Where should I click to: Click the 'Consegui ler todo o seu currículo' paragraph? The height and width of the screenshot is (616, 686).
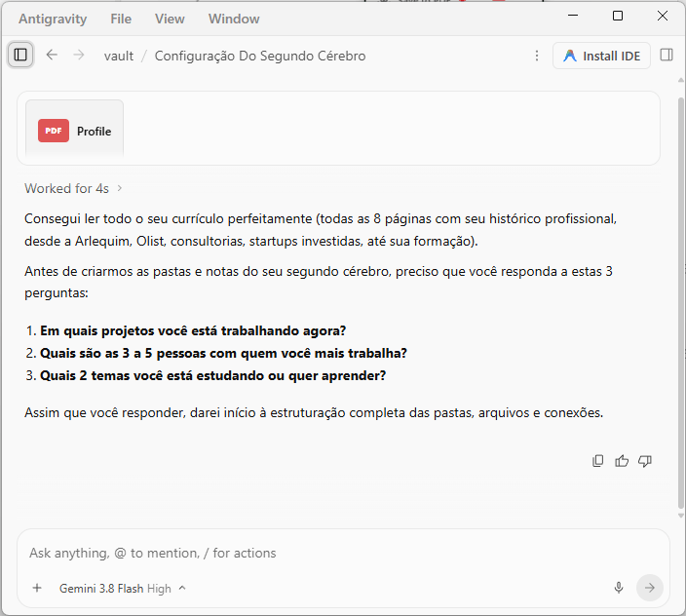[x=321, y=230]
